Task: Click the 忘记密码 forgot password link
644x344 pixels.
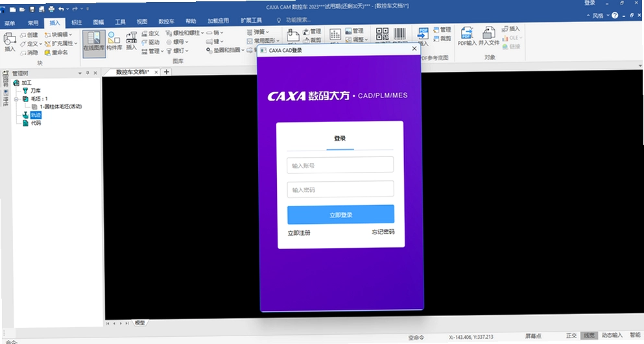Action: 383,232
